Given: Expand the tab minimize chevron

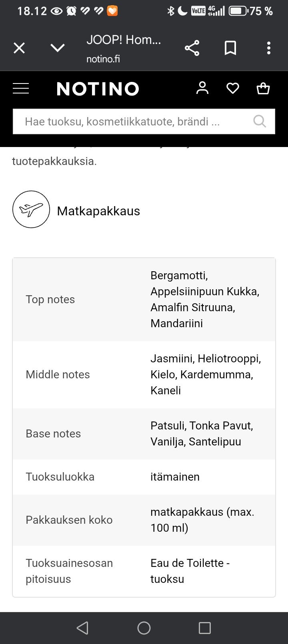Looking at the screenshot, I should [58, 48].
